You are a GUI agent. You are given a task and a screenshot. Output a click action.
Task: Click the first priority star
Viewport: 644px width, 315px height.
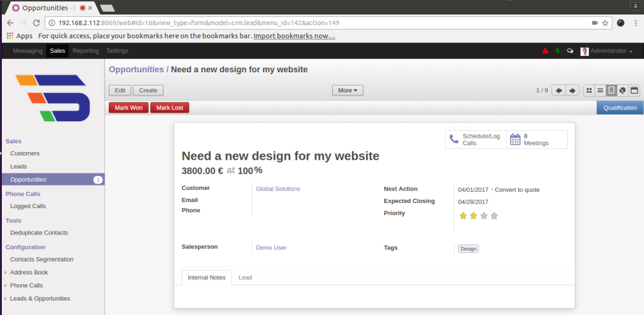pyautogui.click(x=464, y=216)
